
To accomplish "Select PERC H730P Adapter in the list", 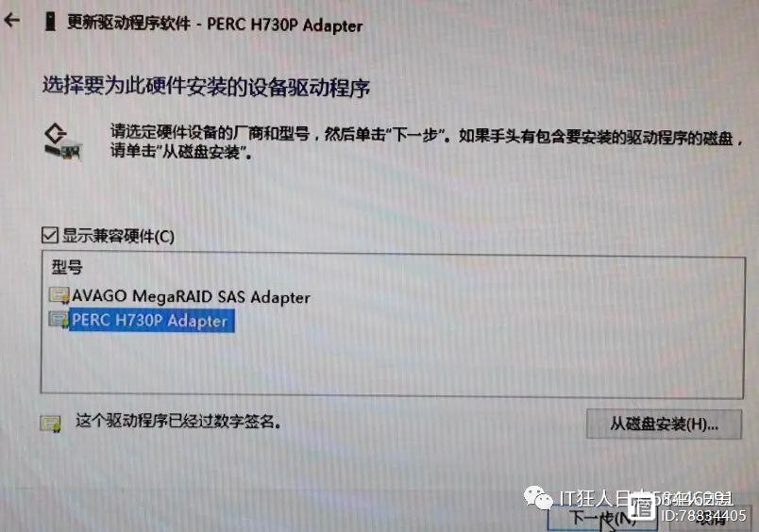I will coord(151,320).
